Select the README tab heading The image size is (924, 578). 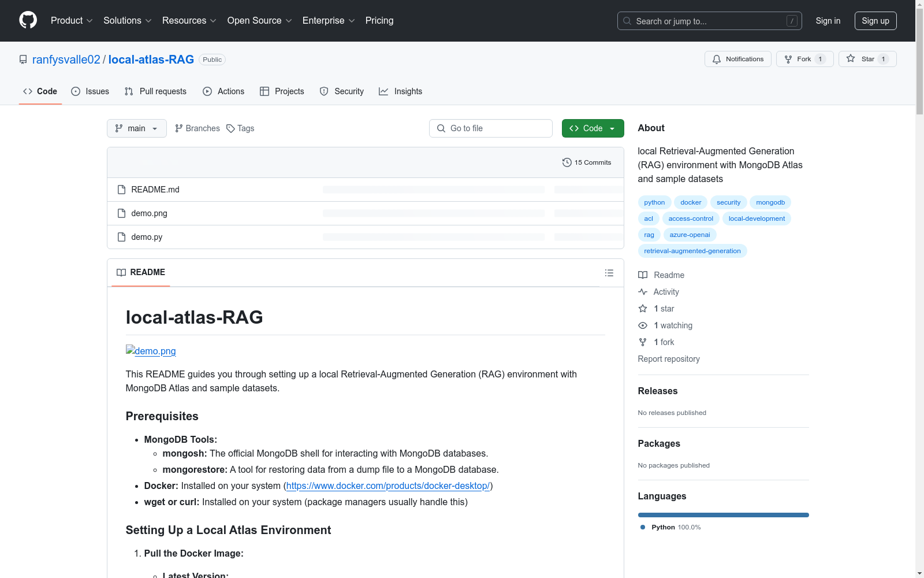click(x=141, y=272)
